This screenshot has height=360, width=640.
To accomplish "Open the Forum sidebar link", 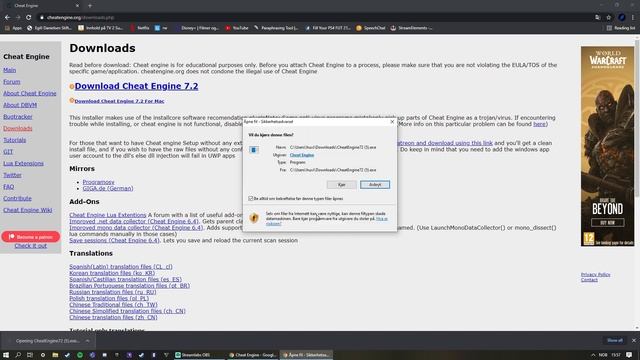I will pos(11,82).
